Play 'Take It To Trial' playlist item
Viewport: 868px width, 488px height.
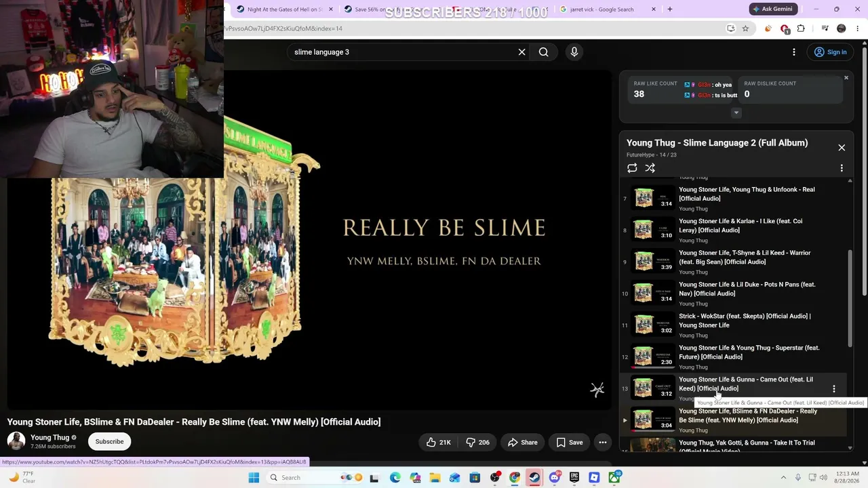pos(733,444)
